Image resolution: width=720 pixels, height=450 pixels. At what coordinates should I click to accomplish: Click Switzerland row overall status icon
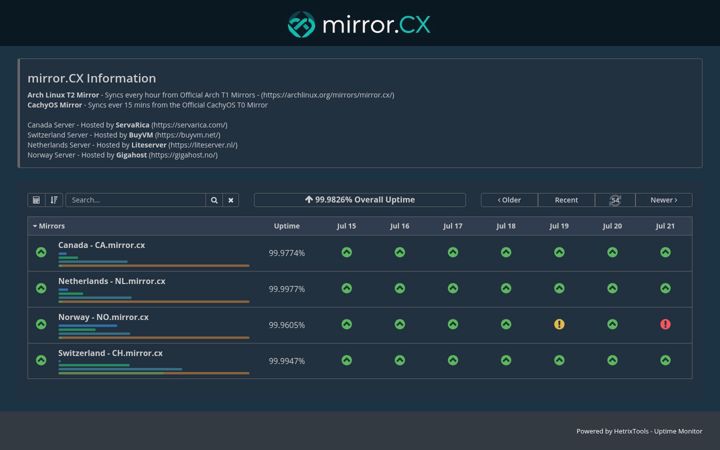[x=41, y=360]
